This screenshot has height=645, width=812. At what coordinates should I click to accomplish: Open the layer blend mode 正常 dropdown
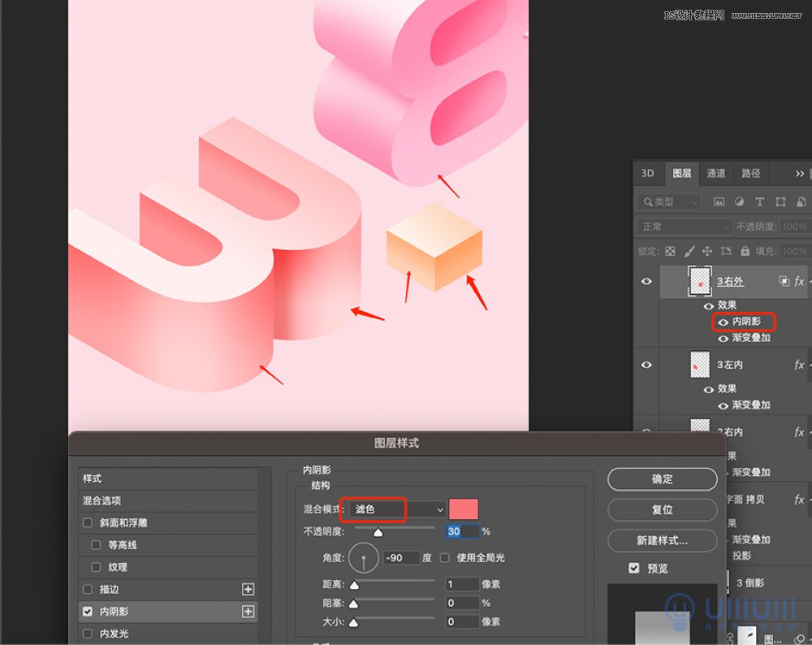coord(685,227)
